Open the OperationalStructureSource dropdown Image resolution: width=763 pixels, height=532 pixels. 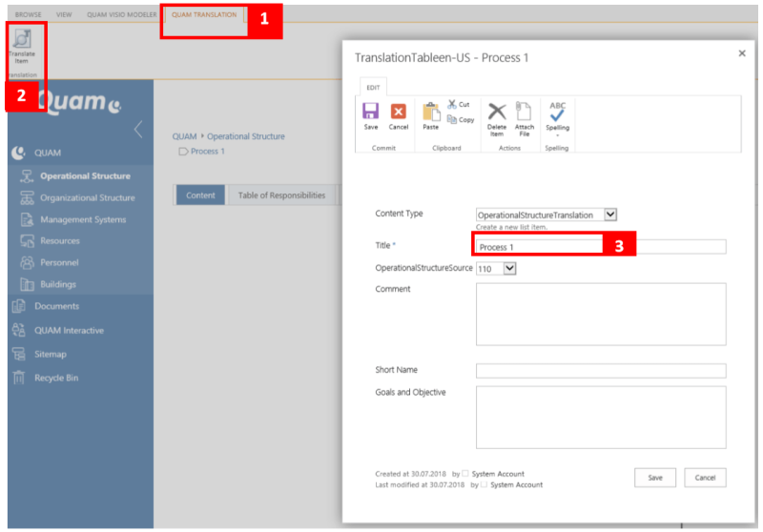(x=509, y=269)
